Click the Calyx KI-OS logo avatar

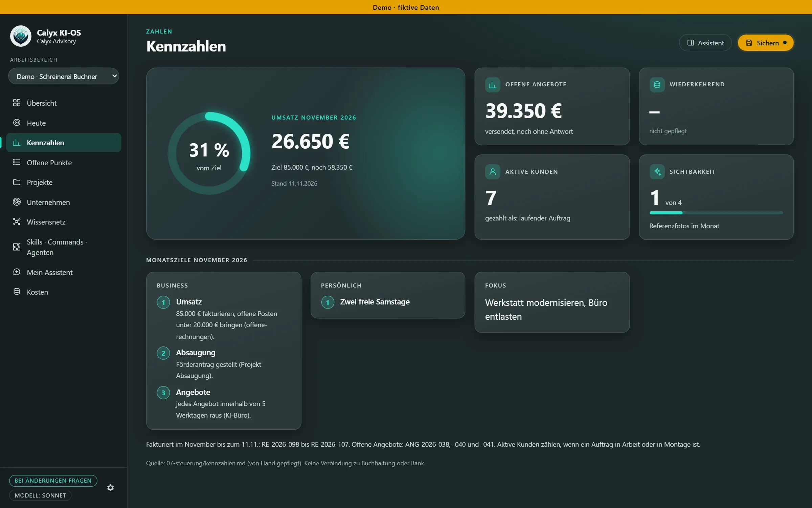[x=21, y=36]
